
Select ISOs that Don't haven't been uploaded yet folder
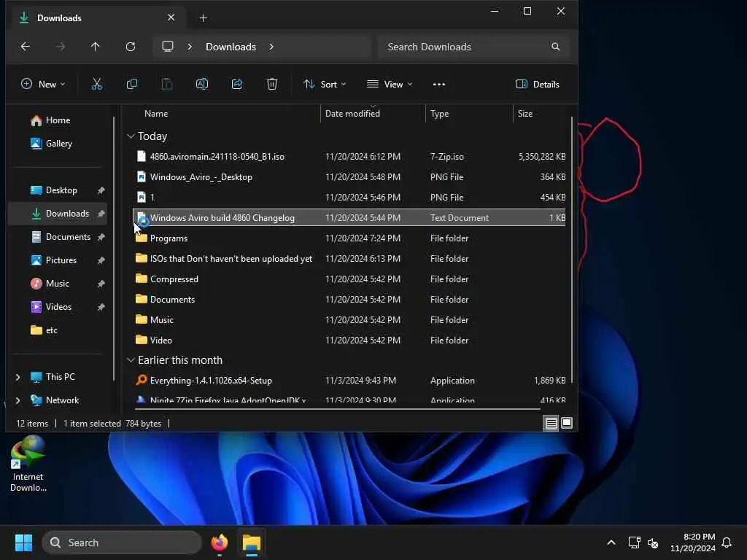350,259
